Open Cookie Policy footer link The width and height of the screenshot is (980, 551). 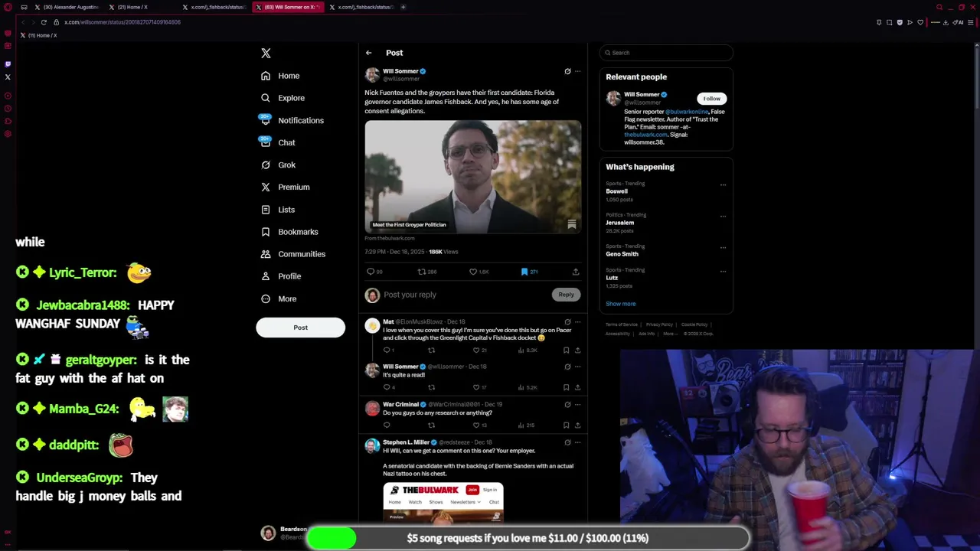pos(694,324)
